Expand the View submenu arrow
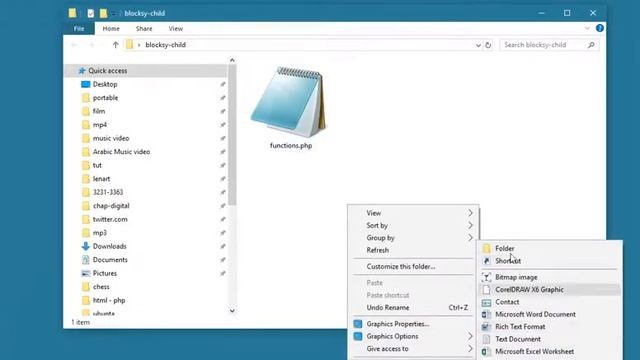 tap(470, 213)
